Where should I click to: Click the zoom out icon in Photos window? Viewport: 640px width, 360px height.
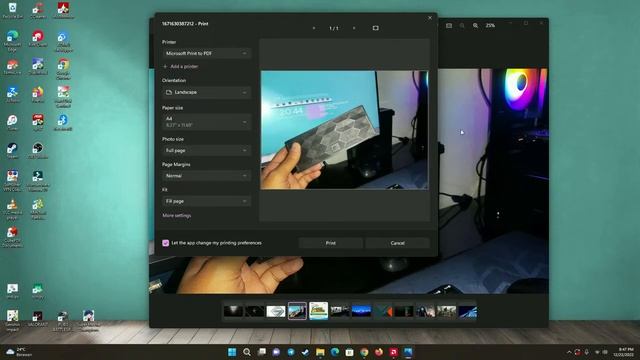coord(462,25)
